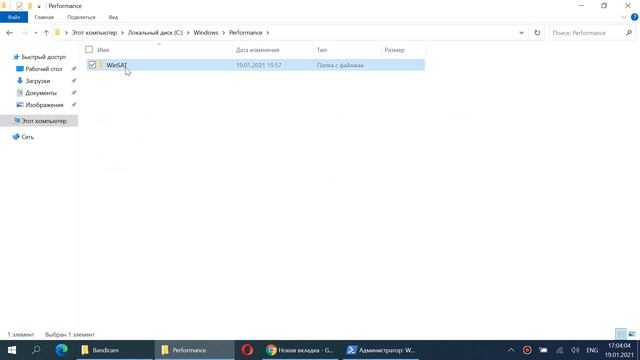Screen dimensions: 640x360
Task: Sort by Имя column header
Action: pos(103,50)
